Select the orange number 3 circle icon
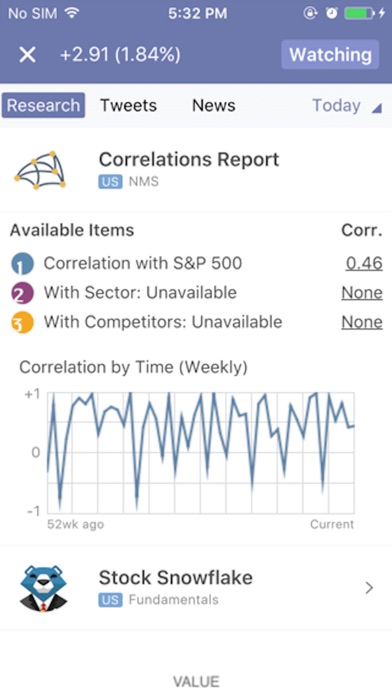 click(x=22, y=322)
